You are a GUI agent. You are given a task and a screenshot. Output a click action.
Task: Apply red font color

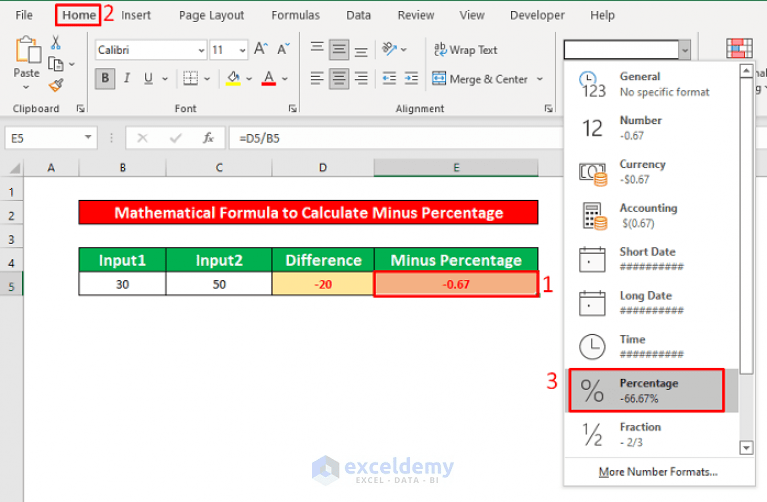pos(269,78)
